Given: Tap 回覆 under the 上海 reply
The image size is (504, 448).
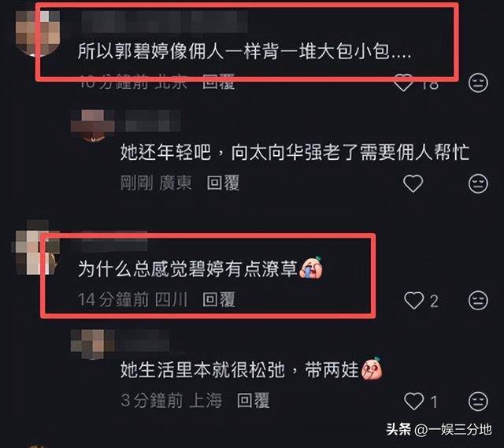Looking at the screenshot, I should coord(253,401).
